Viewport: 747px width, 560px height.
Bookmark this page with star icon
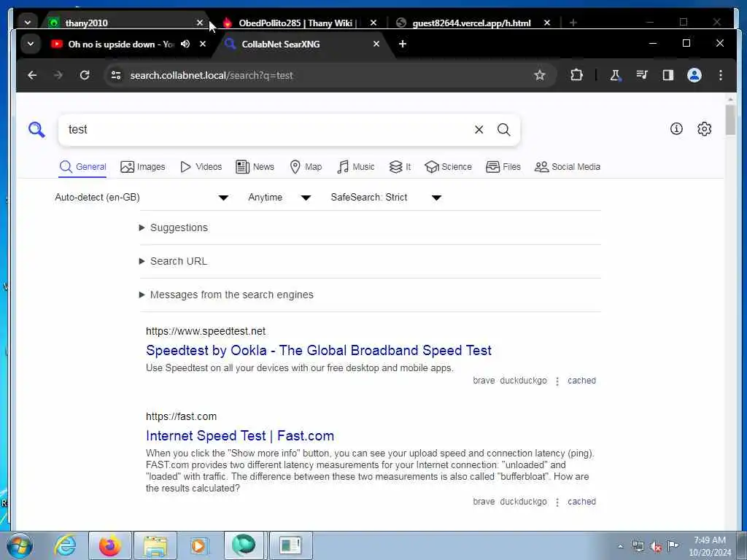click(539, 75)
